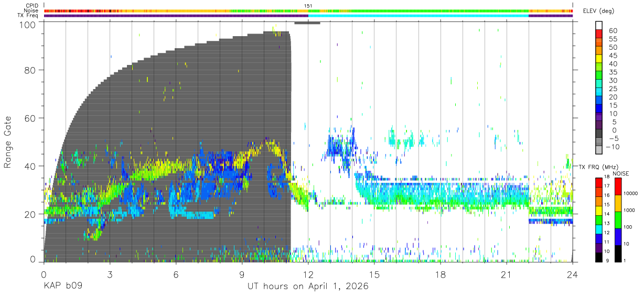644x297 pixels.
Task: Click the TX Freq row label
Action: [28, 16]
